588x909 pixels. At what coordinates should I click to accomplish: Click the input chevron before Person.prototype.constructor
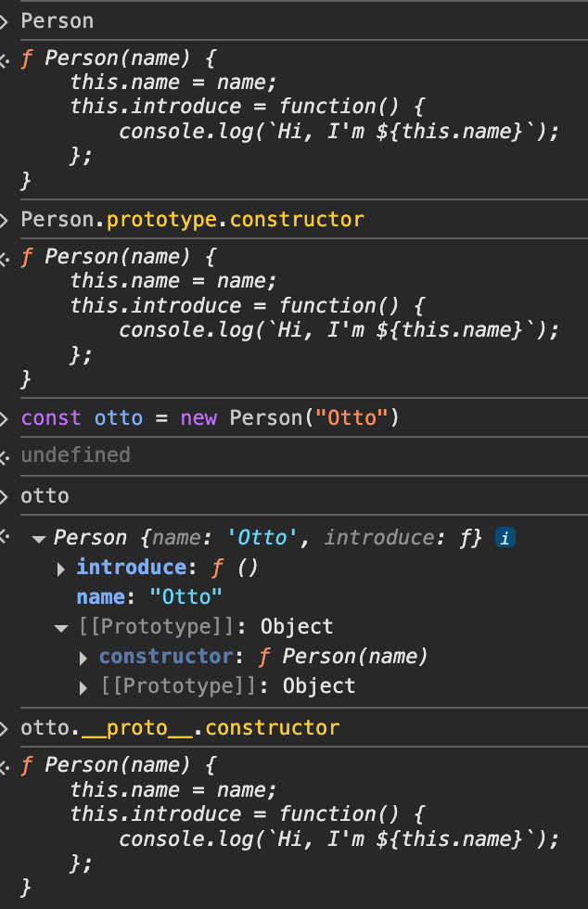(6, 219)
